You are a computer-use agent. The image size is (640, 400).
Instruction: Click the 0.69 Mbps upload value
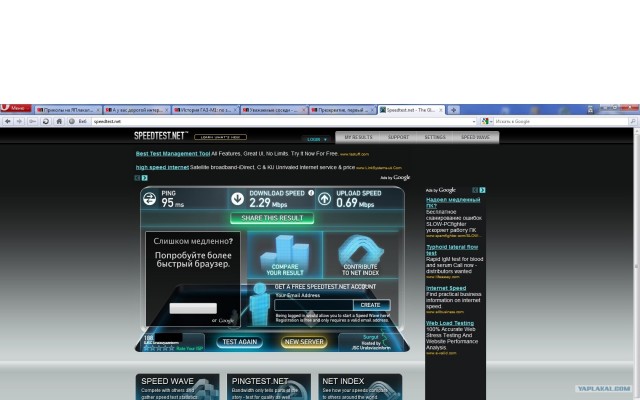tap(355, 203)
